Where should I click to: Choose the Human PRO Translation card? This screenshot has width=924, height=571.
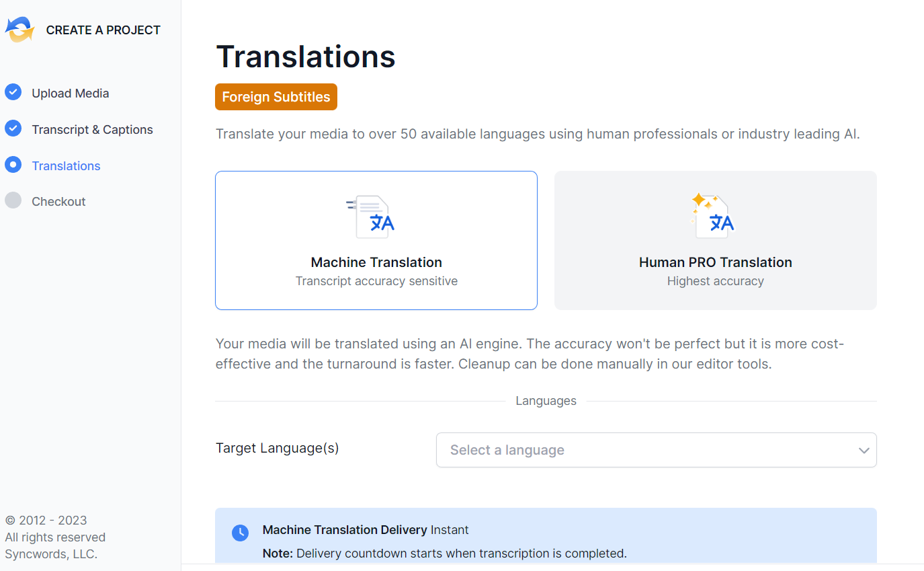click(x=716, y=240)
